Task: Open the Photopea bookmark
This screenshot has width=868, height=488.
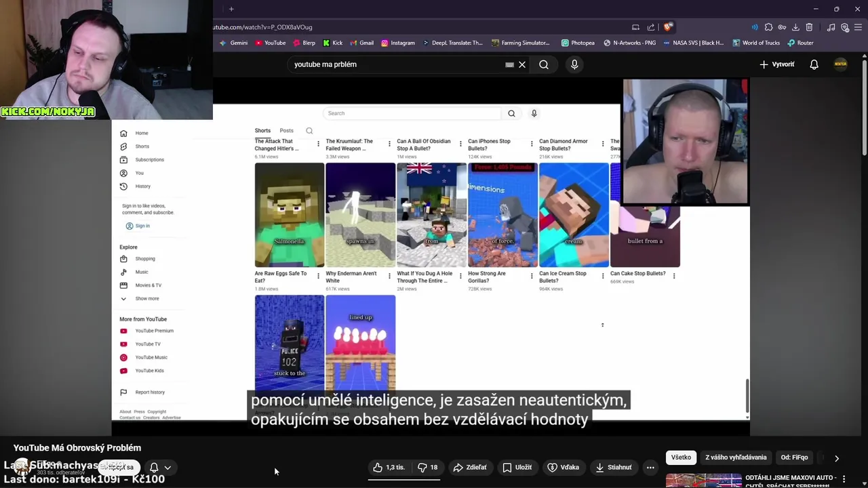Action: pos(578,43)
